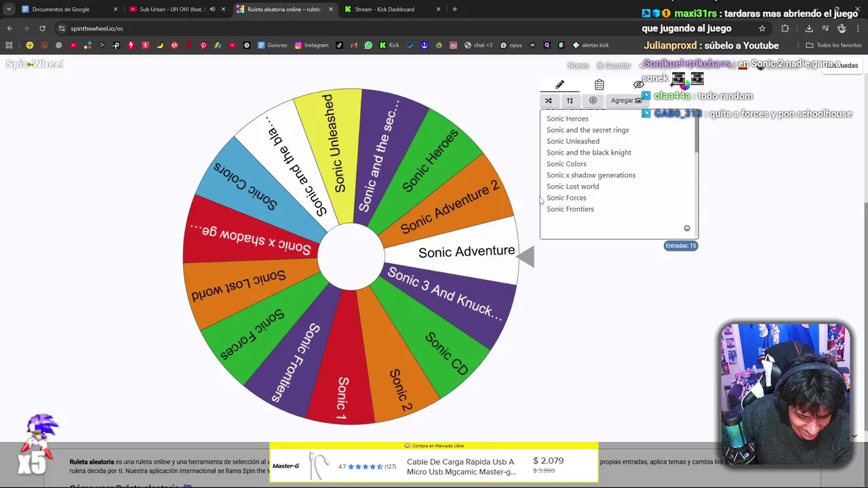
Task: Close the Documentos de Google tab
Action: (115, 9)
